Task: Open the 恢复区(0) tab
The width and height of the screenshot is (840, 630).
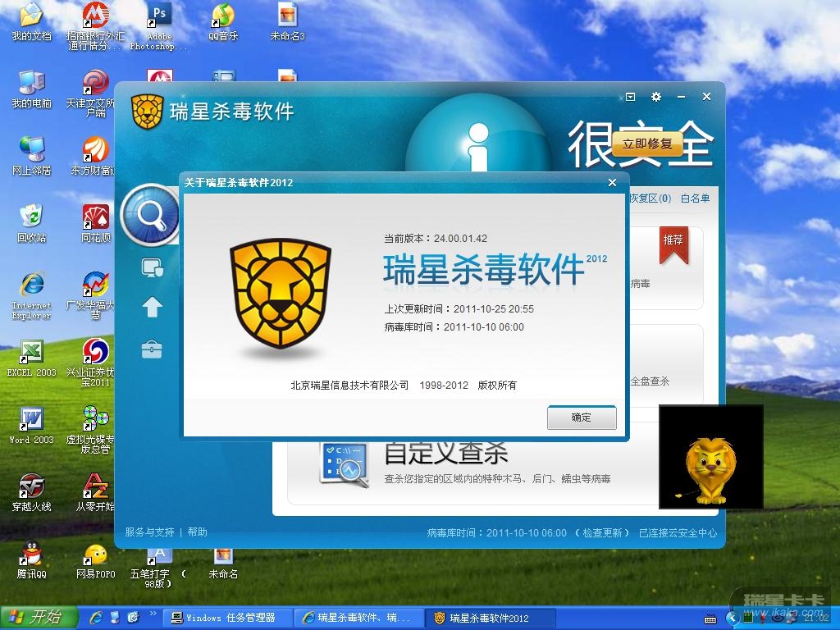Action: [x=650, y=199]
